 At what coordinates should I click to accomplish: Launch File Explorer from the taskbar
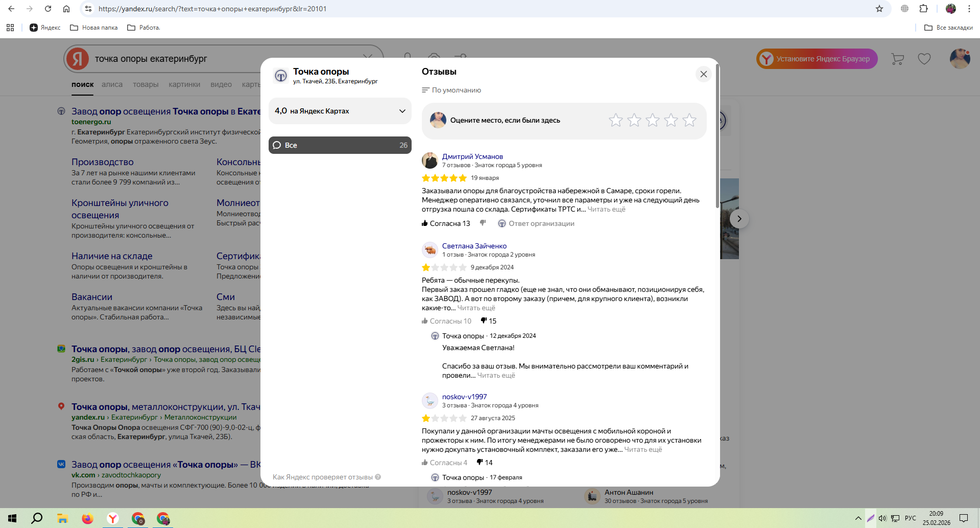(x=62, y=518)
